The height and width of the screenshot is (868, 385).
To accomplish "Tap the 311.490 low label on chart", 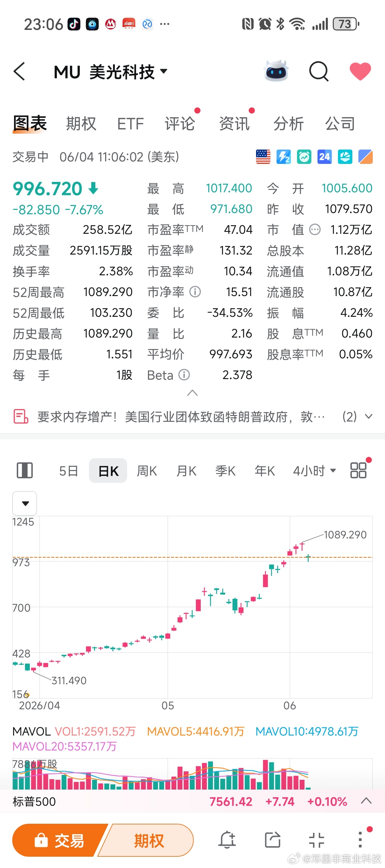I will pyautogui.click(x=69, y=680).
